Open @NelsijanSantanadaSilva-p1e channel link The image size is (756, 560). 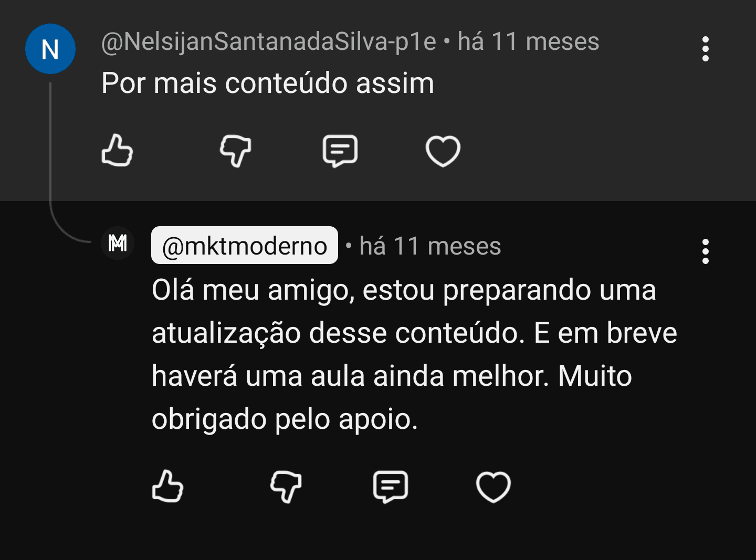pos(268,41)
